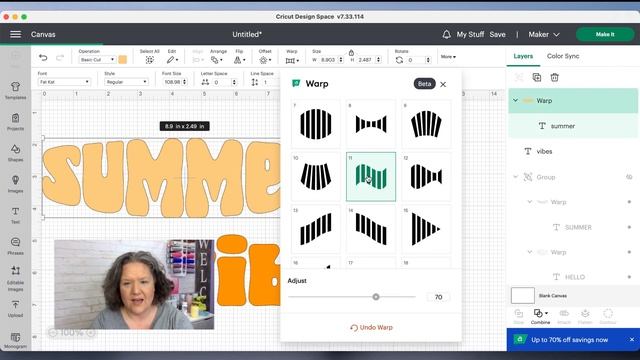Open the Style dropdown Regular
The image size is (640, 360).
[x=126, y=82]
